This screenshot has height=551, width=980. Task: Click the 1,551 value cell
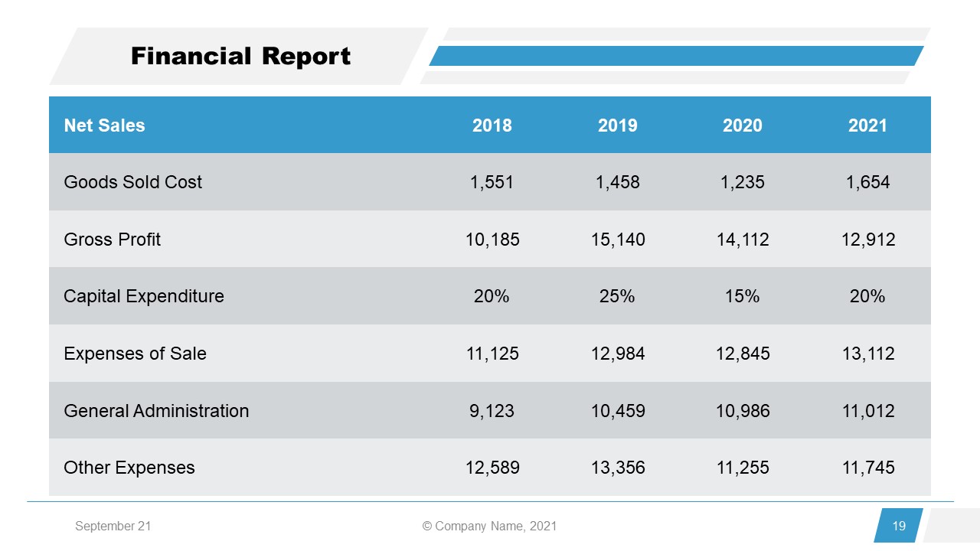coord(492,182)
